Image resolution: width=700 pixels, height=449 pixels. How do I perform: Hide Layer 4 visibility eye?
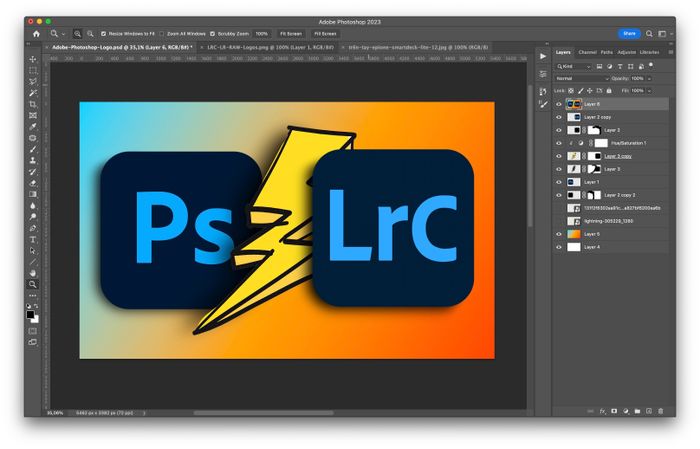coord(559,247)
